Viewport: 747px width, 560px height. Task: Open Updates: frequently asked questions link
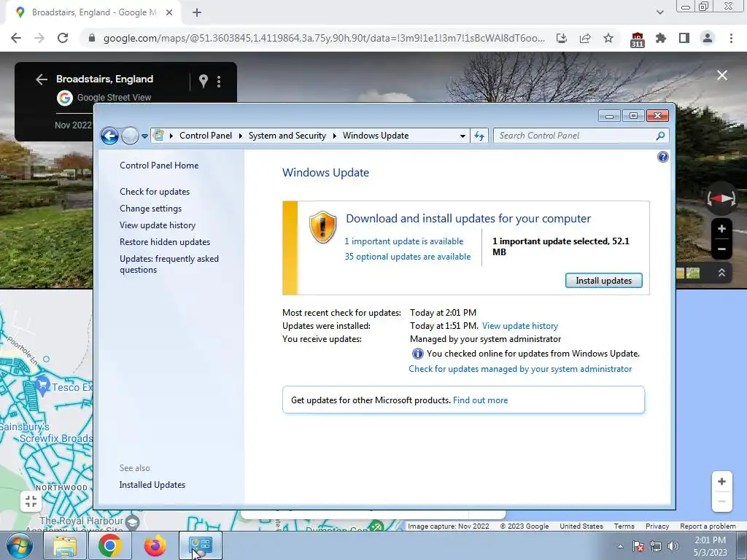[x=169, y=264]
